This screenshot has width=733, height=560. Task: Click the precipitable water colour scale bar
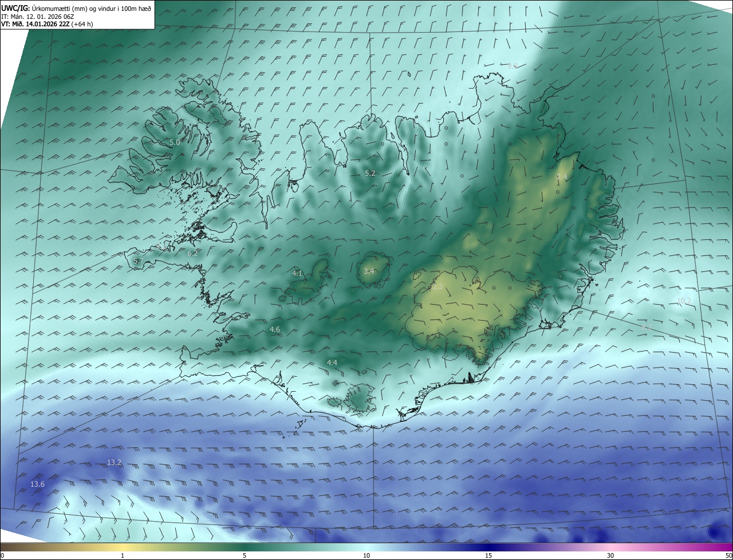pyautogui.click(x=366, y=547)
